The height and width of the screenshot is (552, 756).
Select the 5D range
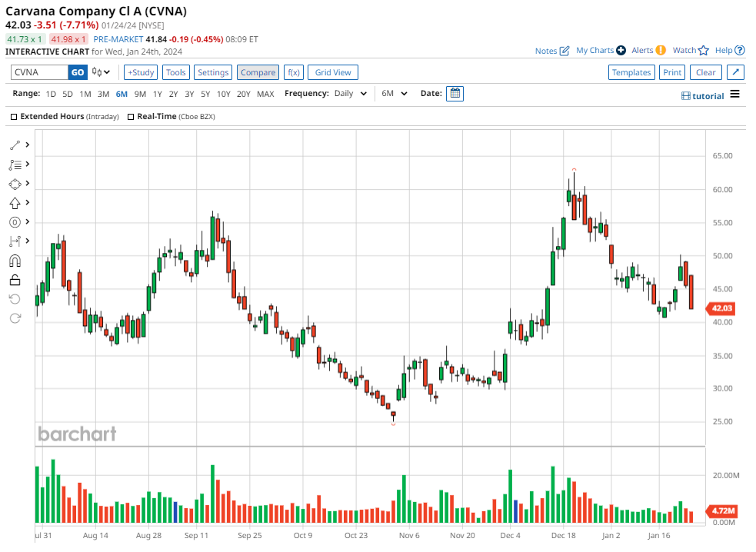point(68,94)
